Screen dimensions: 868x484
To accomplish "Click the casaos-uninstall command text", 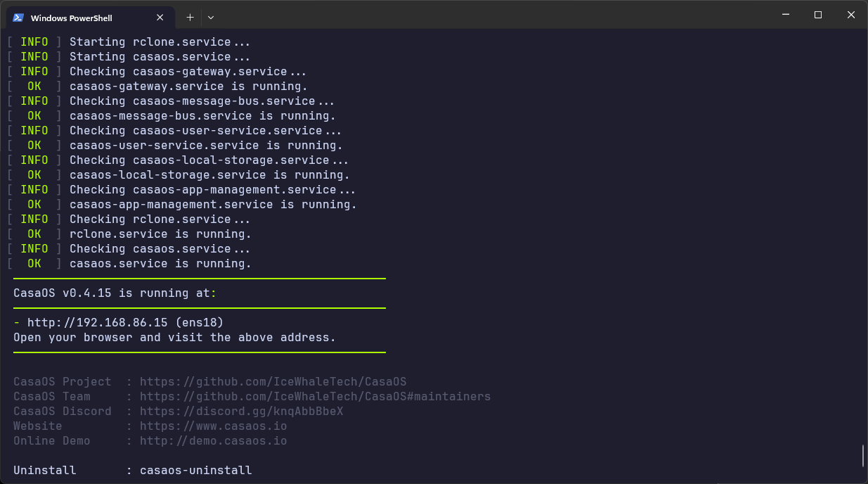I will tap(195, 470).
